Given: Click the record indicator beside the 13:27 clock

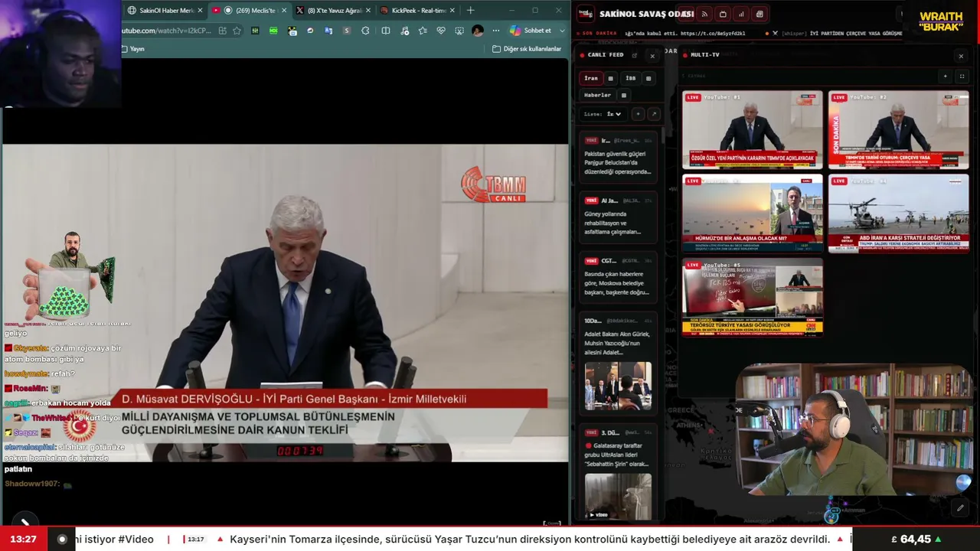Looking at the screenshot, I should pyautogui.click(x=62, y=539).
